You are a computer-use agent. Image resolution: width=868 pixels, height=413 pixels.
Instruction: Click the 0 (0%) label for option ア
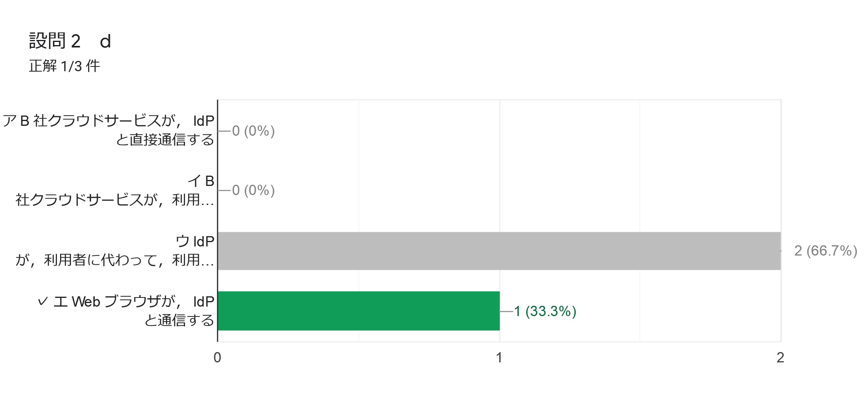253,131
